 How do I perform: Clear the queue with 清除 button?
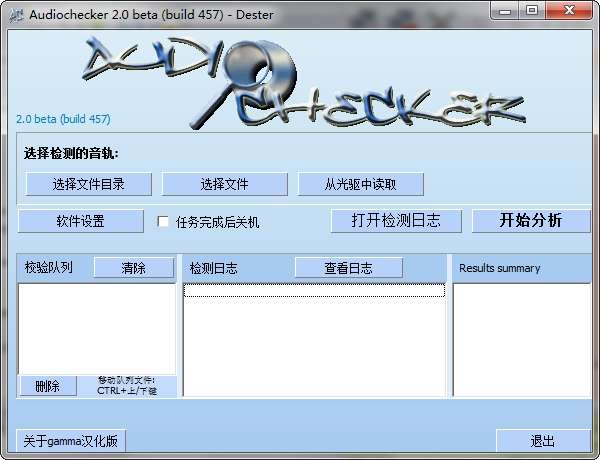point(134,268)
